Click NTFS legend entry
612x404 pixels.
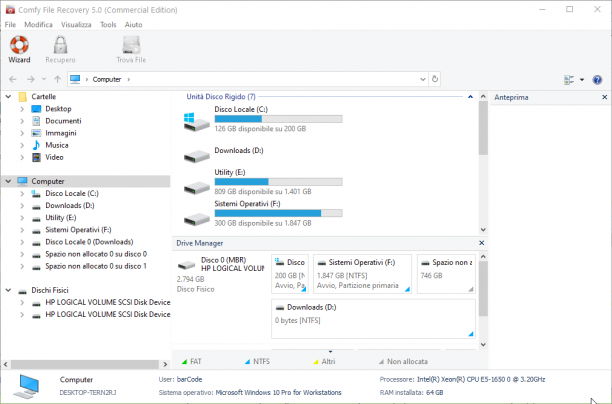[257, 361]
